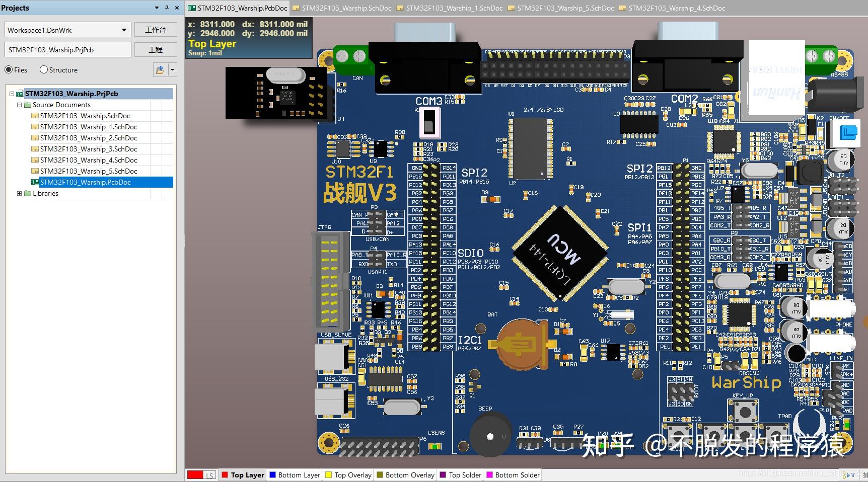Screen dimensions: 868x482
Task: Click the 工程 button
Action: [x=156, y=49]
